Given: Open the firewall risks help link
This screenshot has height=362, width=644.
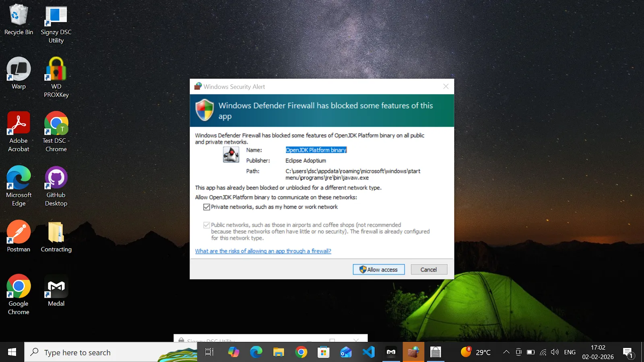Looking at the screenshot, I should coord(263,251).
